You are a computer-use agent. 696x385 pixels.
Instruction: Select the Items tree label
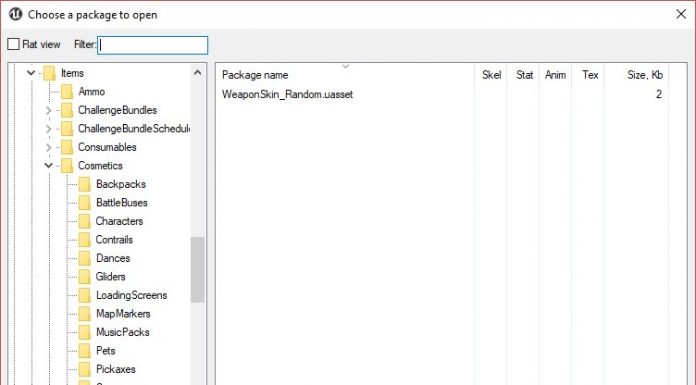(72, 73)
